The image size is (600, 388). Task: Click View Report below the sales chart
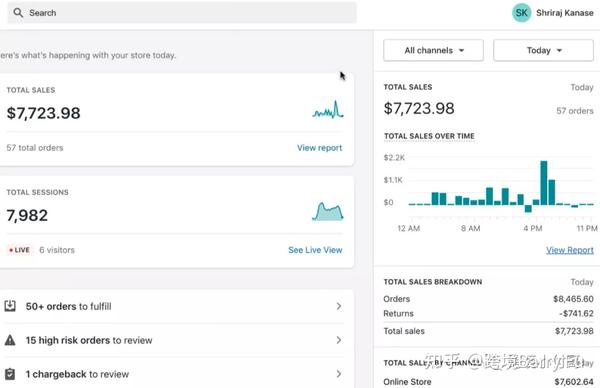pos(570,250)
